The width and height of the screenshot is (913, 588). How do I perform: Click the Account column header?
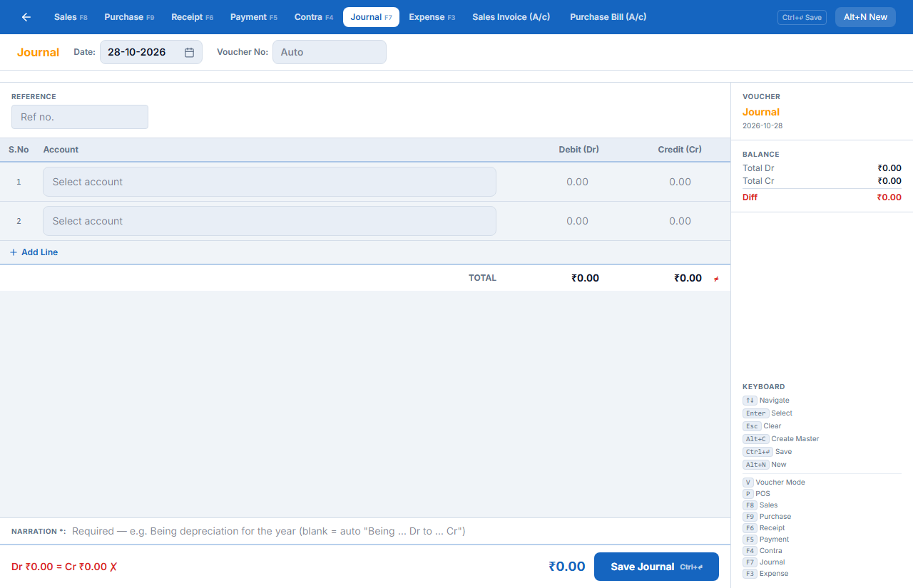[x=61, y=150]
